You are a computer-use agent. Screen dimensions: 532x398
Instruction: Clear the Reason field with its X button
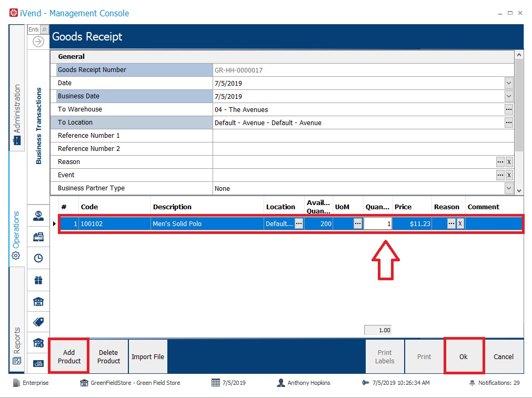point(509,162)
